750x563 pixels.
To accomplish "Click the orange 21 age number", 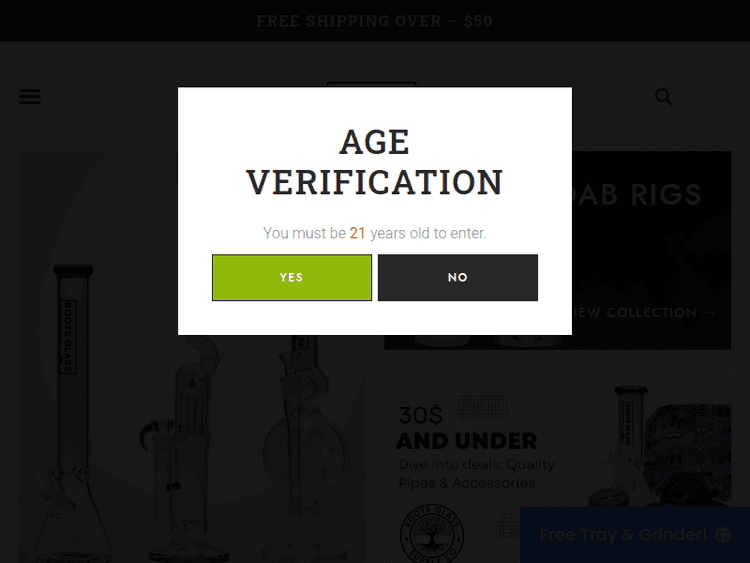I will click(357, 233).
